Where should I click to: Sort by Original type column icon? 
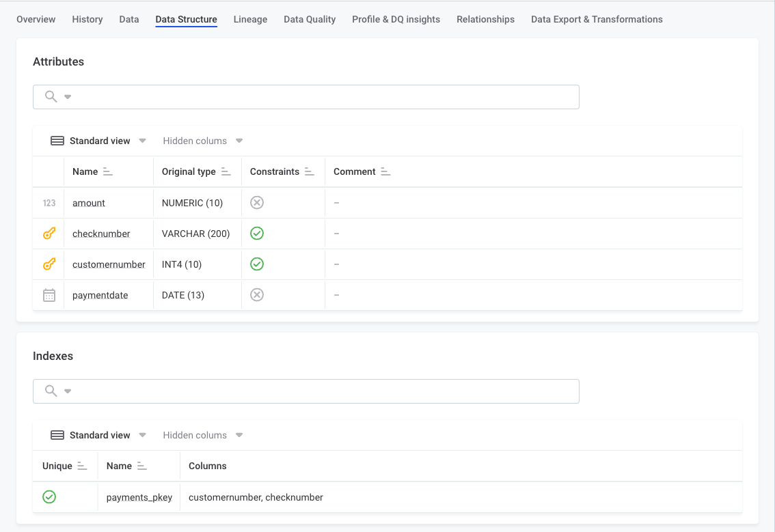[226, 171]
